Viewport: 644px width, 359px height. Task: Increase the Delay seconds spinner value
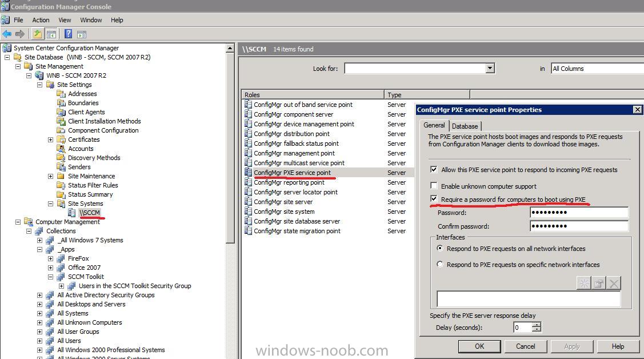pos(537,325)
